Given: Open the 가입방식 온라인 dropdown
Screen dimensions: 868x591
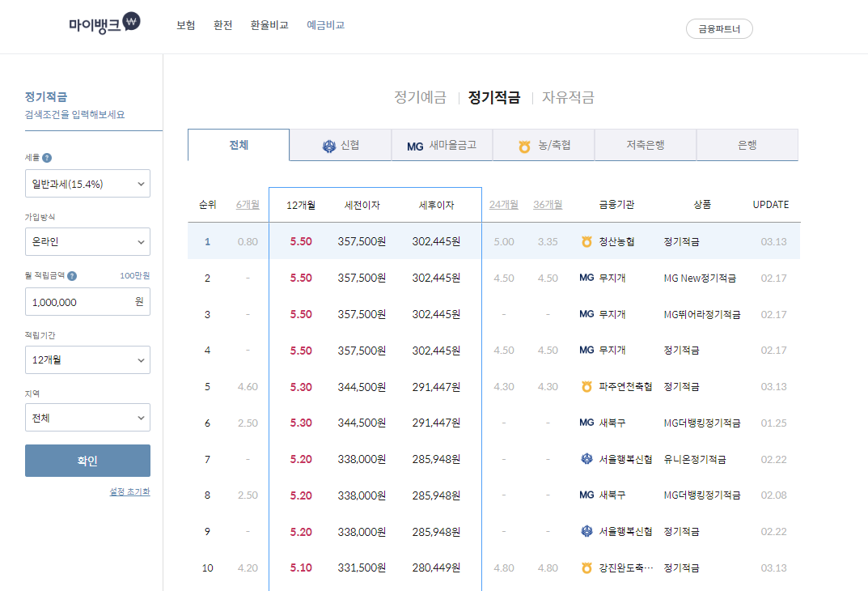Looking at the screenshot, I should click(x=87, y=241).
